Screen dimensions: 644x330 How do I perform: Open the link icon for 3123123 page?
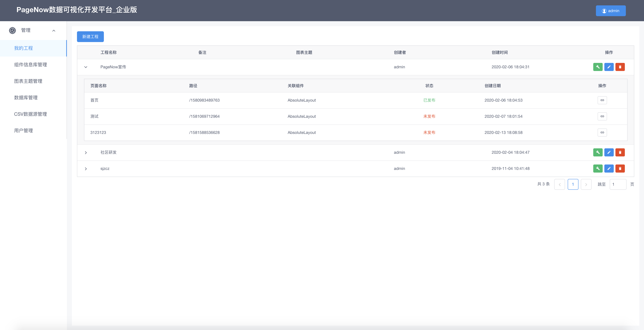602,132
